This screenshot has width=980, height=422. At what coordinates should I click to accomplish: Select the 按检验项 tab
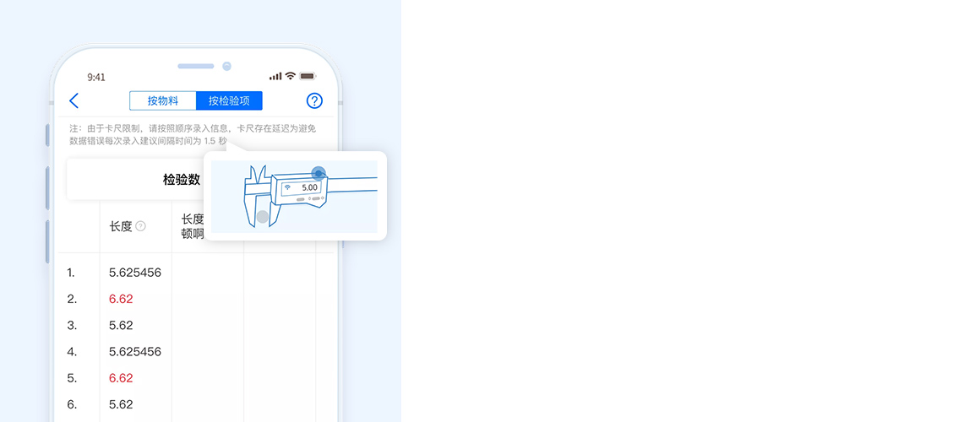tap(229, 100)
